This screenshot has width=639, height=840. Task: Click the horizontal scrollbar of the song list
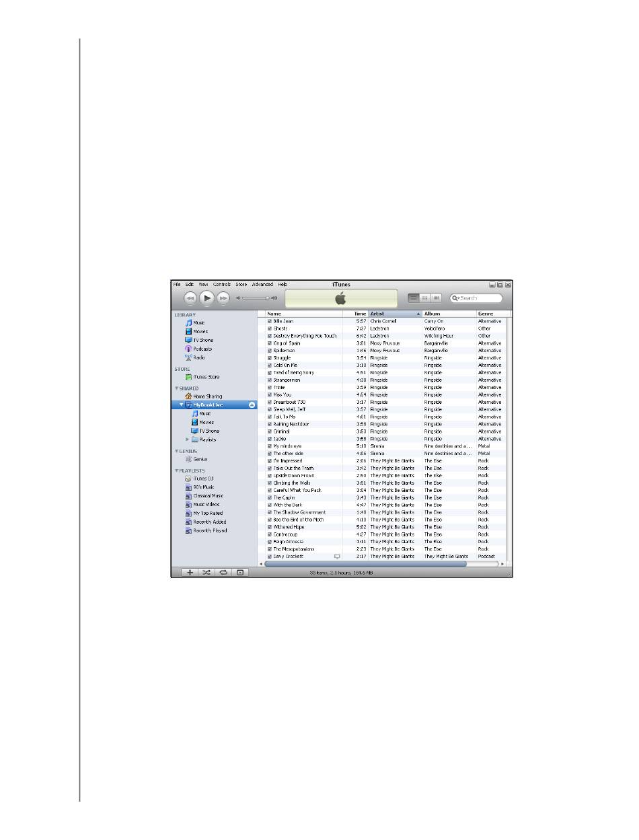365,564
